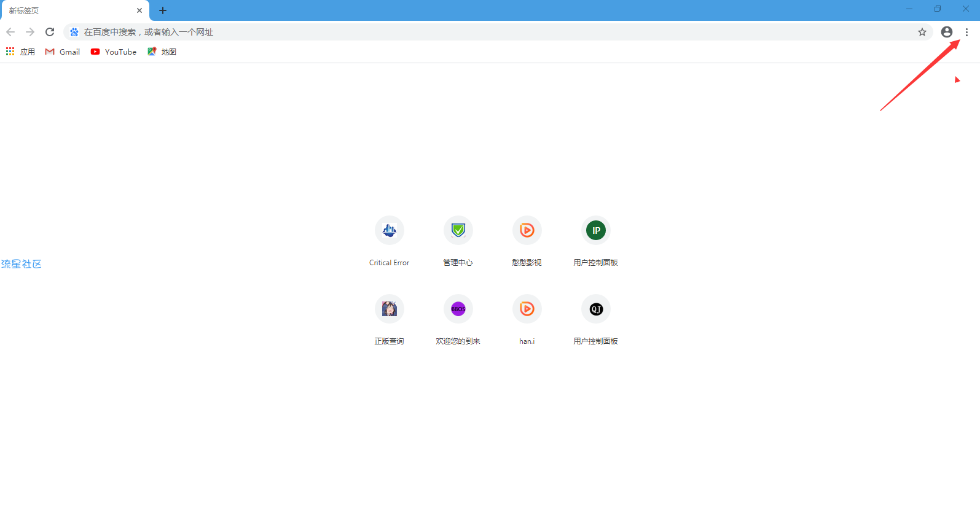This screenshot has height=528, width=980.
Task: Close the 新标签页 tab
Action: coord(139,10)
